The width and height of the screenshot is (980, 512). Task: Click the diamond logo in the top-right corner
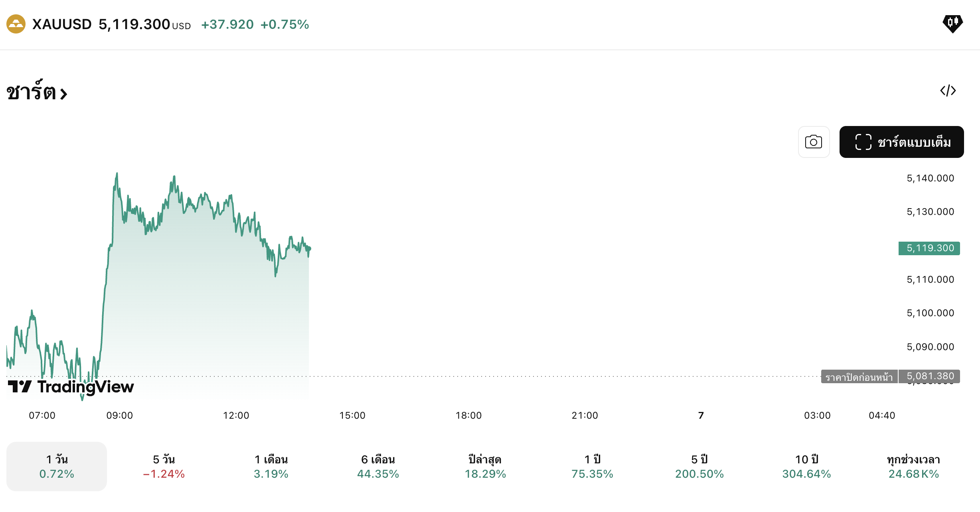953,24
